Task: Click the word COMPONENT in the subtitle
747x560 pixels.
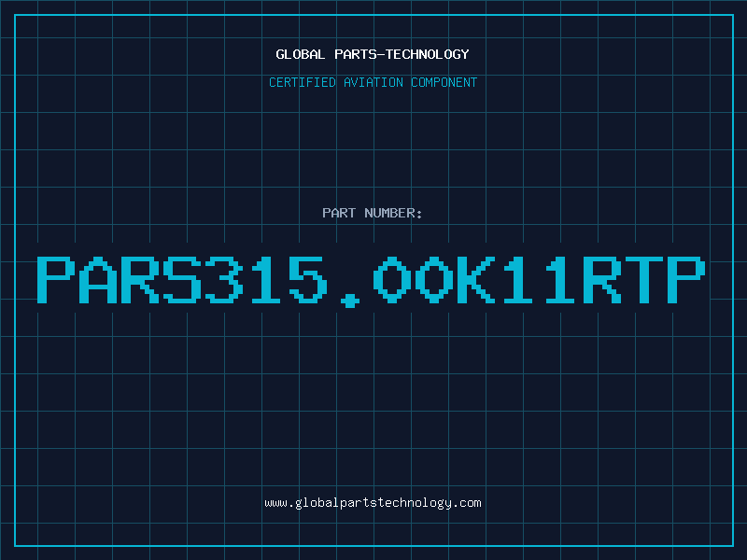Action: [x=444, y=82]
